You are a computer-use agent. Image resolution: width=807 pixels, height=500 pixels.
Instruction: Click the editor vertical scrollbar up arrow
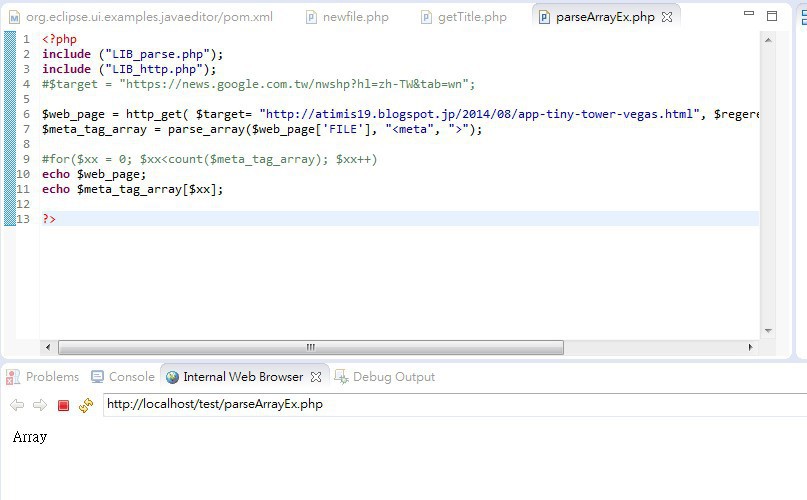click(768, 40)
